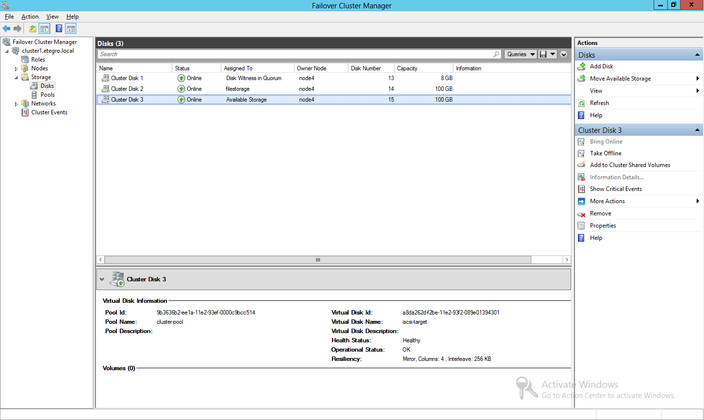Viewport: 704px width, 420px height.
Task: Open the Queries dropdown
Action: 520,54
